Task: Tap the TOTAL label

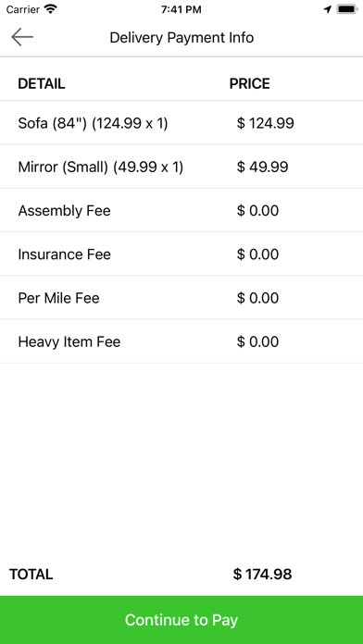Action: (31, 574)
